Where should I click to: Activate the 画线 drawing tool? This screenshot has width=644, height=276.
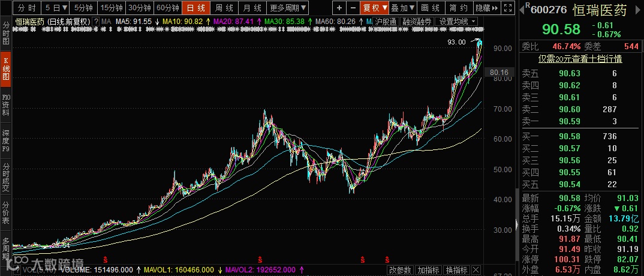431,7
